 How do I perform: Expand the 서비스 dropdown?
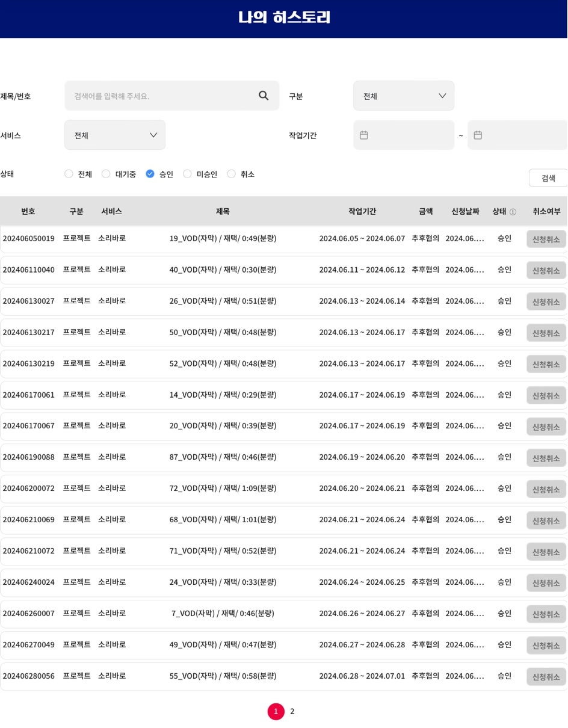(x=114, y=135)
